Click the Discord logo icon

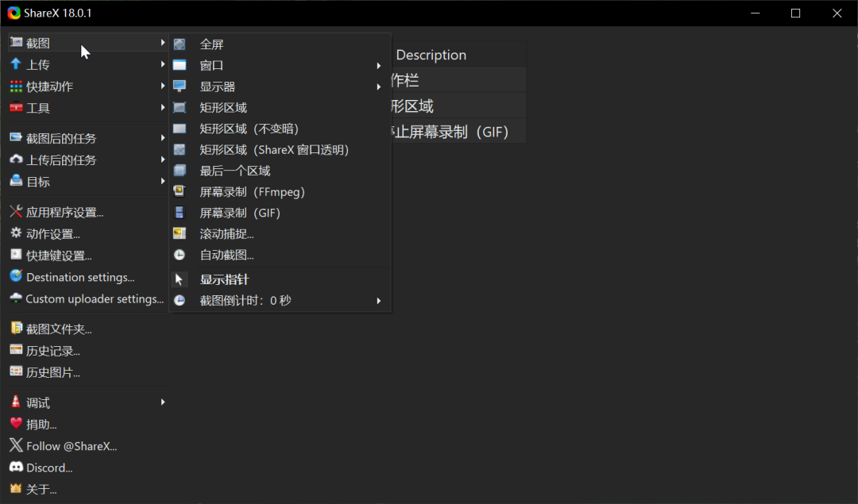pyautogui.click(x=16, y=467)
